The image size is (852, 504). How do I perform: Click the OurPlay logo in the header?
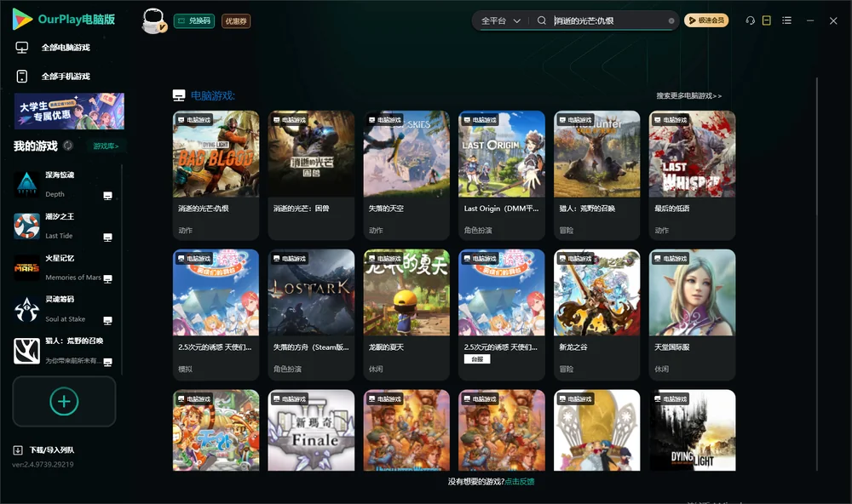pos(64,20)
